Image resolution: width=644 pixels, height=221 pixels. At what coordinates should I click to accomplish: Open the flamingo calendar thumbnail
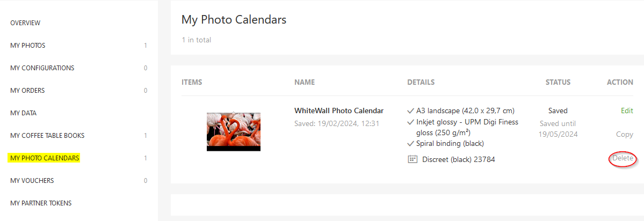(x=233, y=131)
